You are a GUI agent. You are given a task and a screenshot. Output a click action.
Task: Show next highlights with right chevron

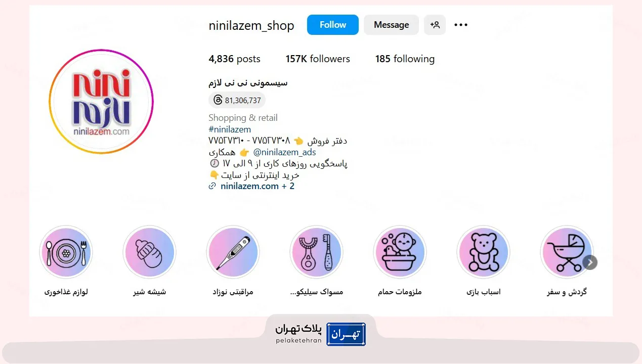pos(590,262)
